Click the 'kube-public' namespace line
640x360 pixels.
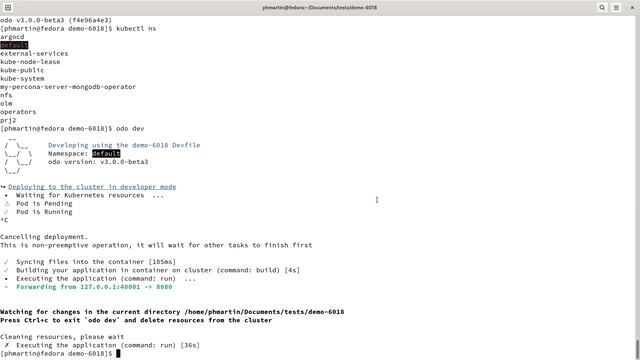click(x=22, y=70)
